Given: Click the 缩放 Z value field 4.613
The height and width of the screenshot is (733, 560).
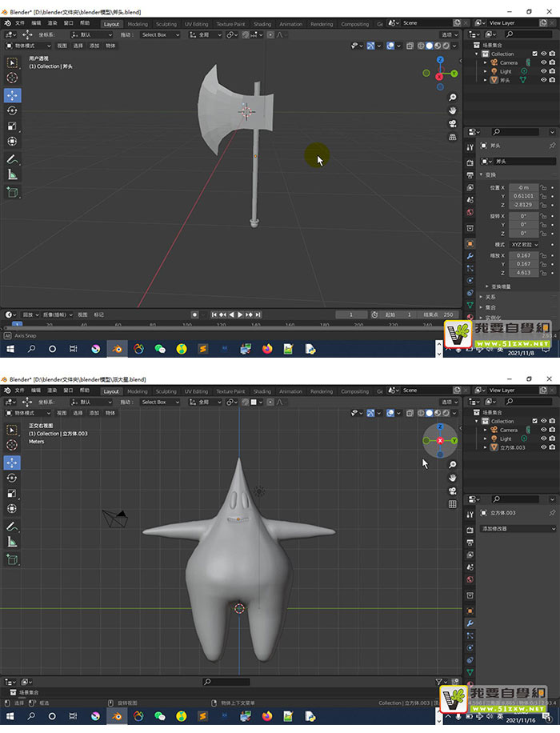Looking at the screenshot, I should (523, 273).
